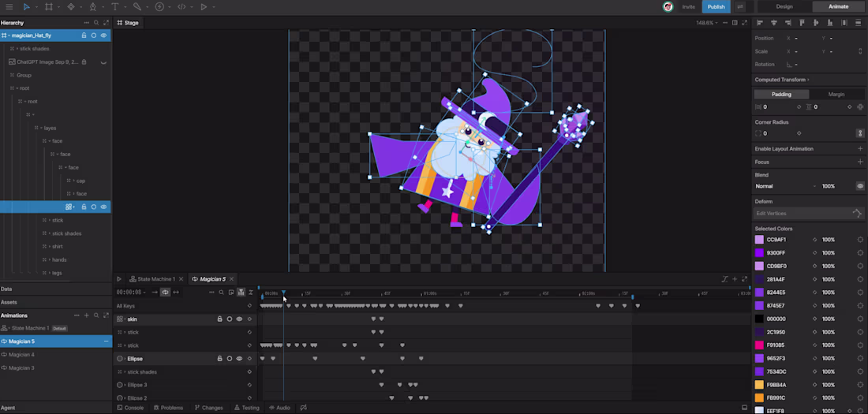Image resolution: width=868 pixels, height=414 pixels.
Task: Click the Invite button
Action: pyautogui.click(x=688, y=6)
